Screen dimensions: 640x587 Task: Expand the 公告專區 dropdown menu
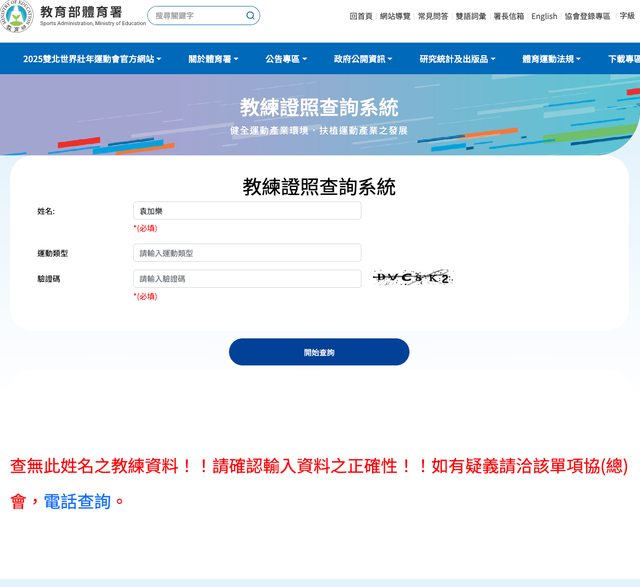tap(286, 59)
